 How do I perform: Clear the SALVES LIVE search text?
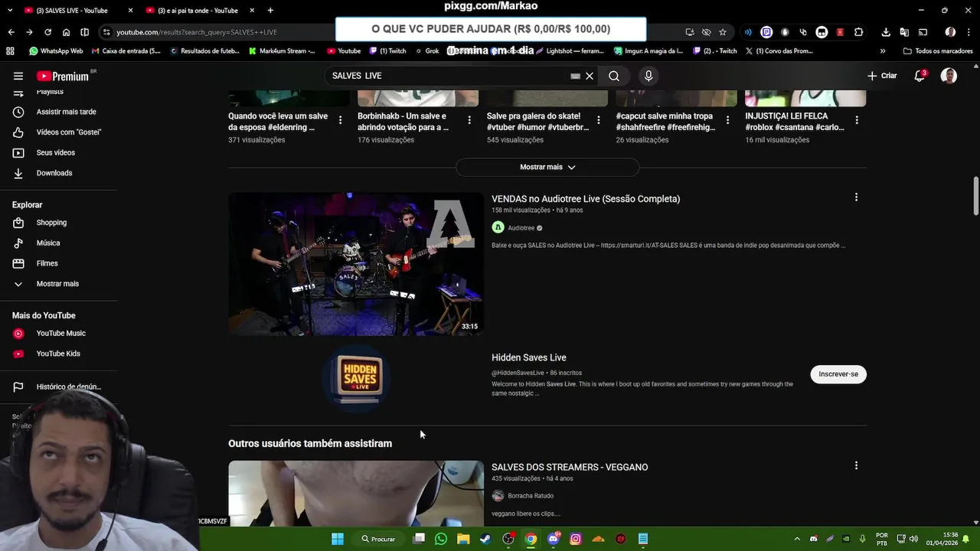point(590,76)
